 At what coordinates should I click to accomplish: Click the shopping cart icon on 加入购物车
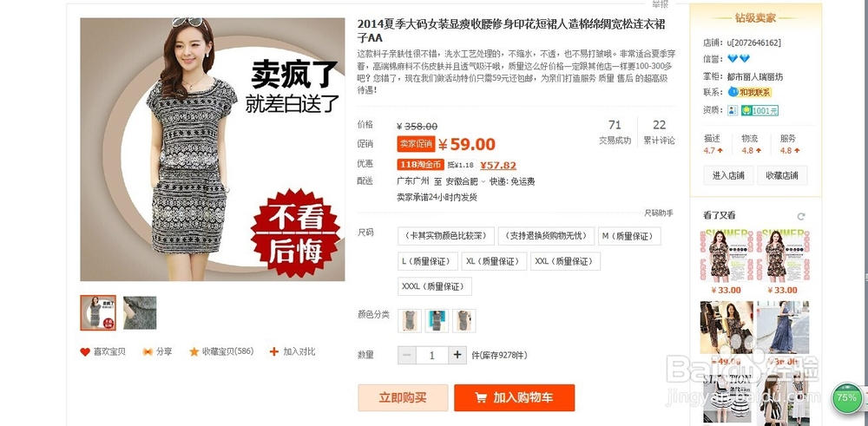point(481,397)
